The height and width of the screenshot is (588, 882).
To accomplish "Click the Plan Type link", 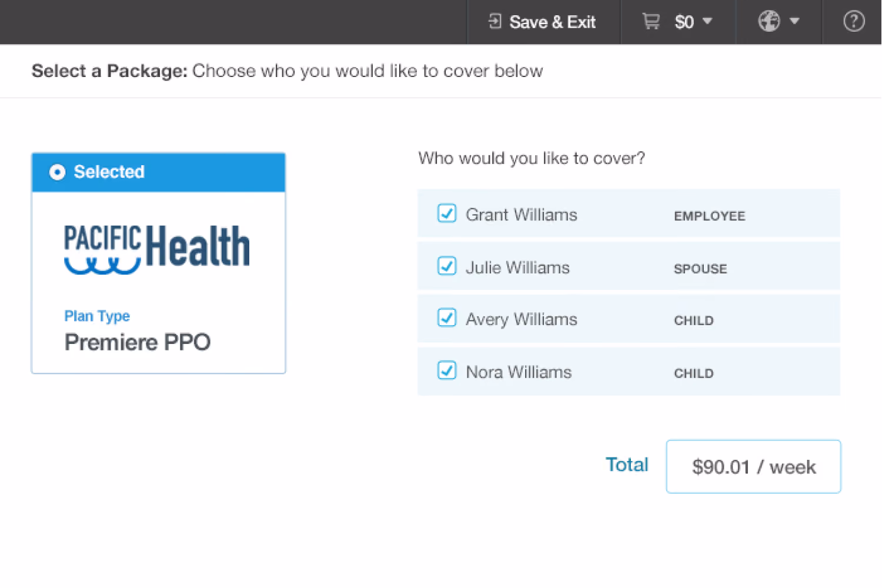I will pyautogui.click(x=97, y=316).
